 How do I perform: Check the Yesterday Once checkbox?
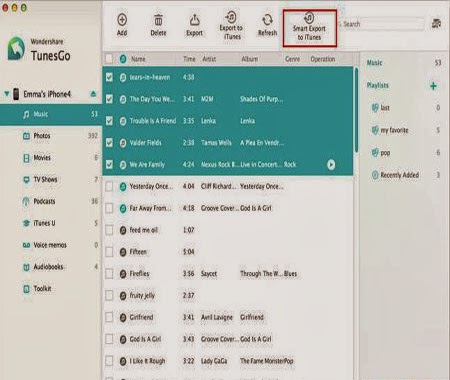click(109, 186)
